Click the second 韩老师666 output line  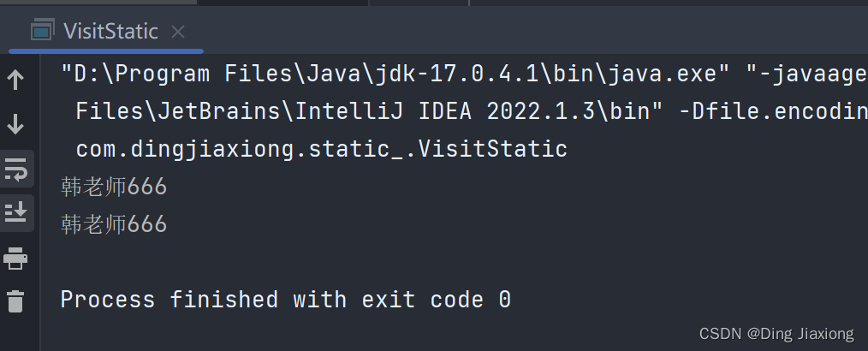[114, 224]
